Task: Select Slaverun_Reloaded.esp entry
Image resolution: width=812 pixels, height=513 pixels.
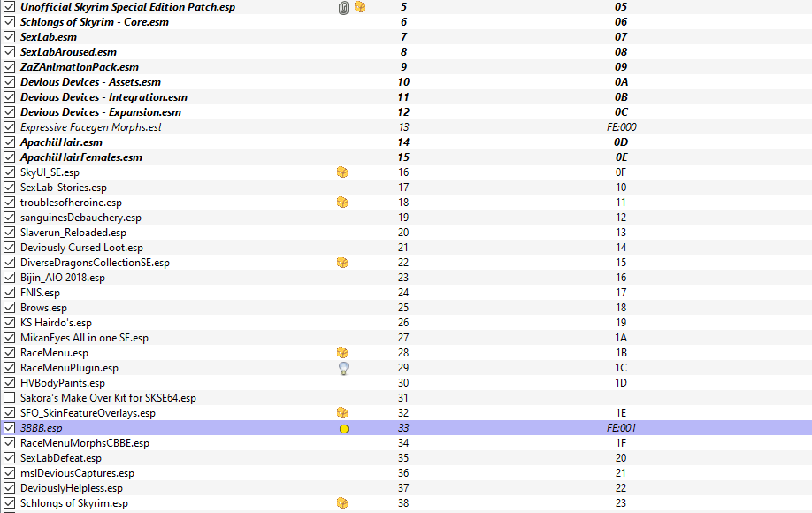Action: 73,233
